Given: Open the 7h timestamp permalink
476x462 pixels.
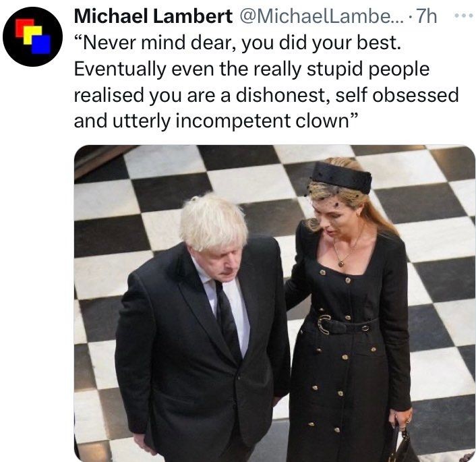Looking at the screenshot, I should (426, 16).
